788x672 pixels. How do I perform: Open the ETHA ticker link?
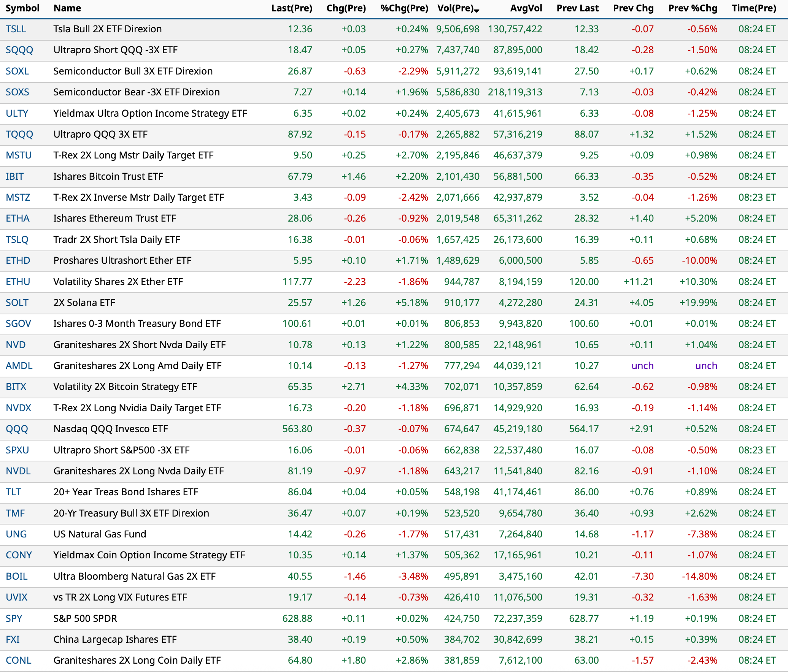[x=17, y=219]
